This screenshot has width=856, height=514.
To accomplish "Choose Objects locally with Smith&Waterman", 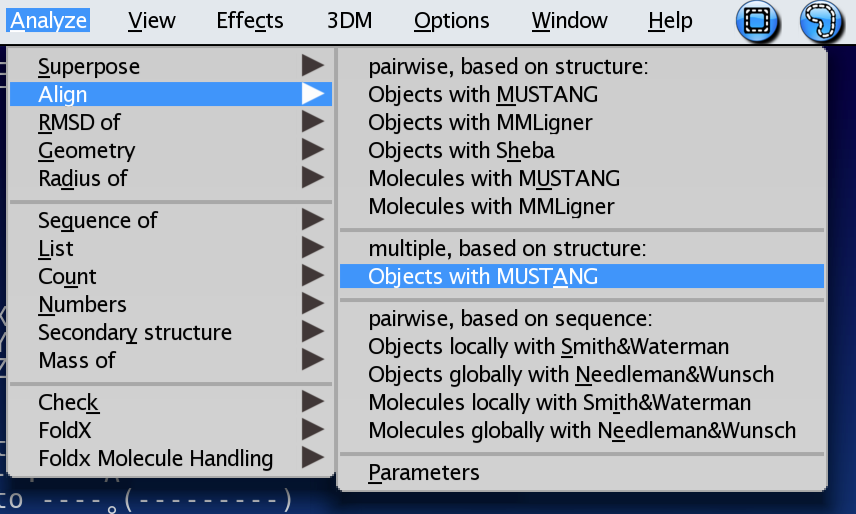I will point(548,347).
